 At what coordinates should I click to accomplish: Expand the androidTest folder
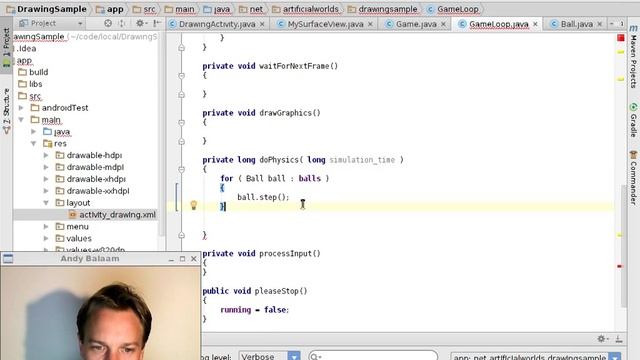[x=21, y=108]
